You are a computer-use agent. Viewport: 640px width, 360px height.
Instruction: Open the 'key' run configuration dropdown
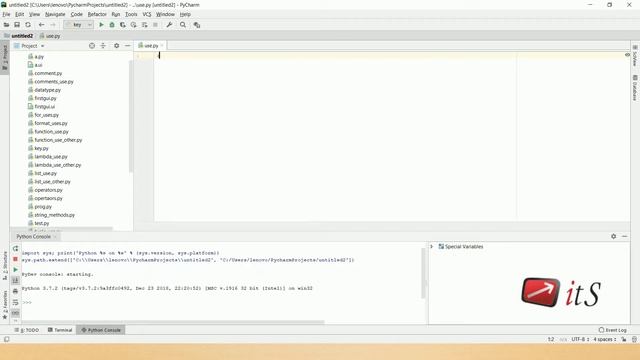click(x=79, y=25)
